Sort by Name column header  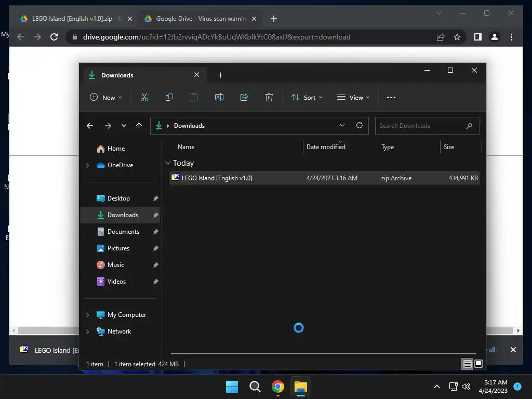coord(186,147)
